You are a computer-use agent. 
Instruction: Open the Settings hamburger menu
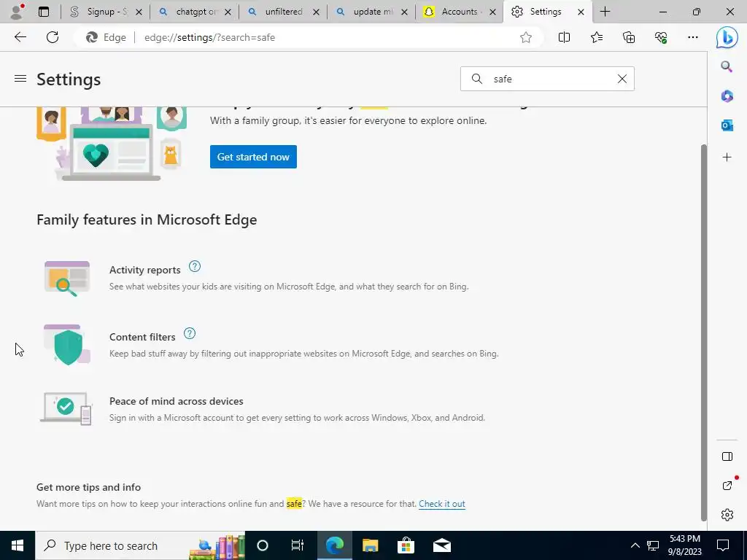[x=20, y=79]
